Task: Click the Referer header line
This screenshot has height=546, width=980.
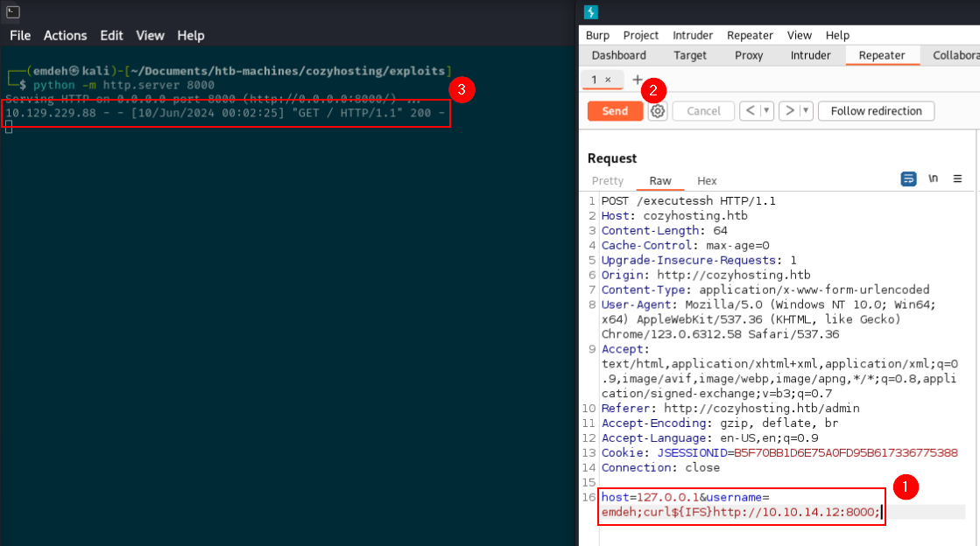Action: coord(730,409)
